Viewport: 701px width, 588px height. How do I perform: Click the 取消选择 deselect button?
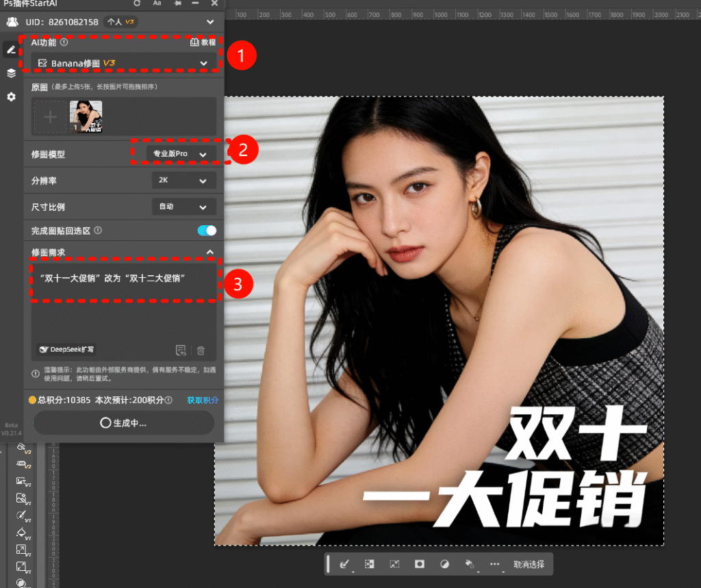[529, 565]
